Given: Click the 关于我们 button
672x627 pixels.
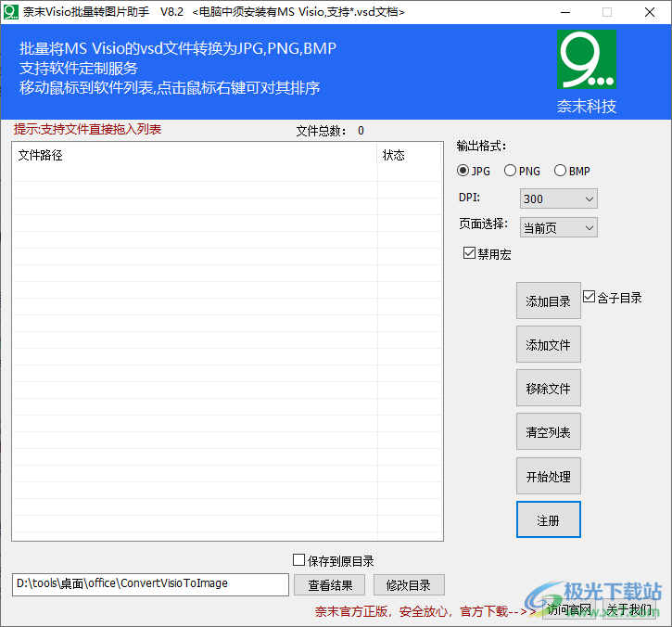Looking at the screenshot, I should pyautogui.click(x=628, y=609).
